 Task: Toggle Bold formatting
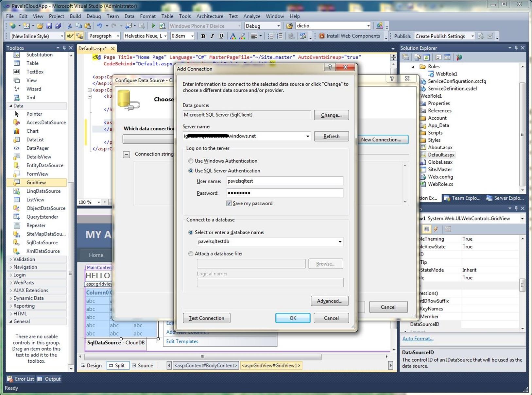[203, 36]
